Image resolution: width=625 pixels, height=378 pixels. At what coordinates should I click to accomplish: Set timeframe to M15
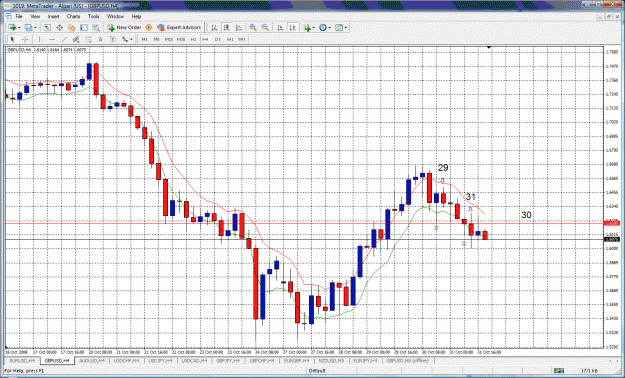[169, 39]
